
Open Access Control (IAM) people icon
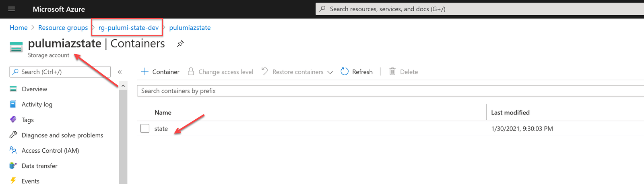tap(13, 150)
